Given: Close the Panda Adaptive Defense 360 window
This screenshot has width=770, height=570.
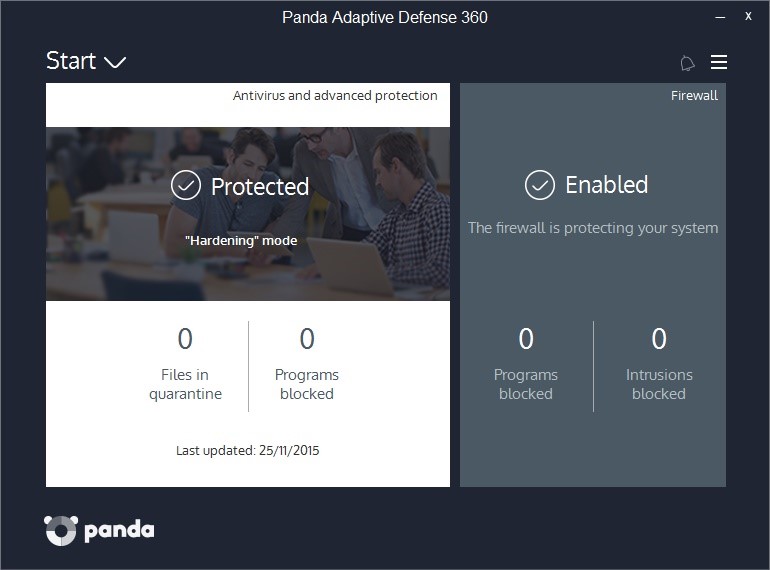Looking at the screenshot, I should [x=748, y=16].
